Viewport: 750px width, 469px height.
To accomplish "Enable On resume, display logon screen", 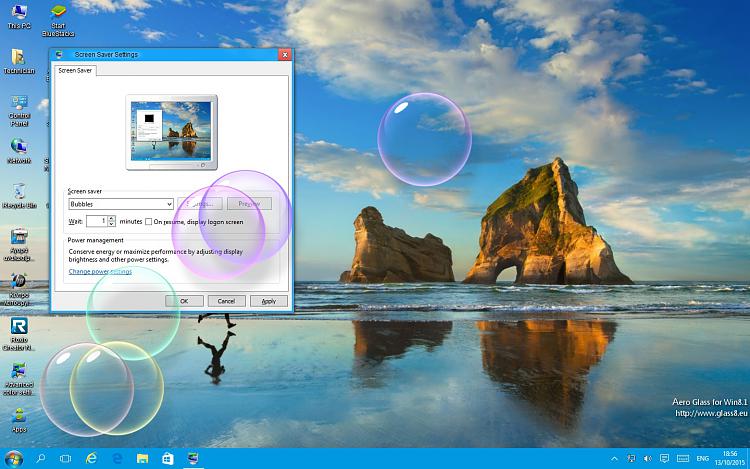I will (149, 222).
